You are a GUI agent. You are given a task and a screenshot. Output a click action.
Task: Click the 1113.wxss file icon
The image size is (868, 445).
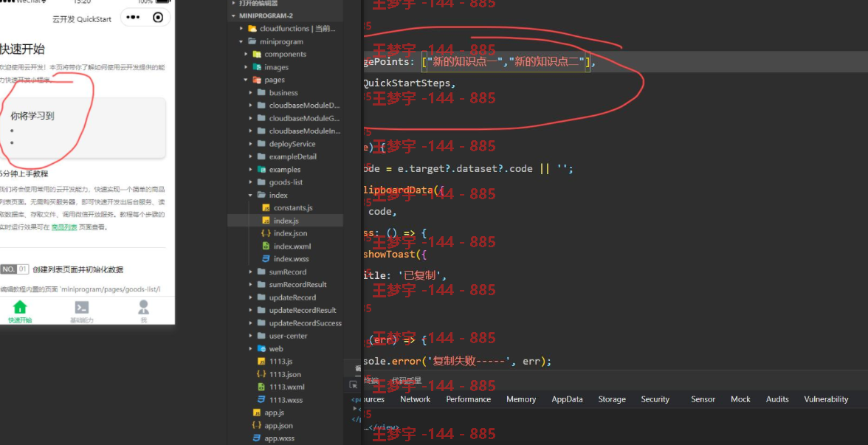(x=261, y=400)
